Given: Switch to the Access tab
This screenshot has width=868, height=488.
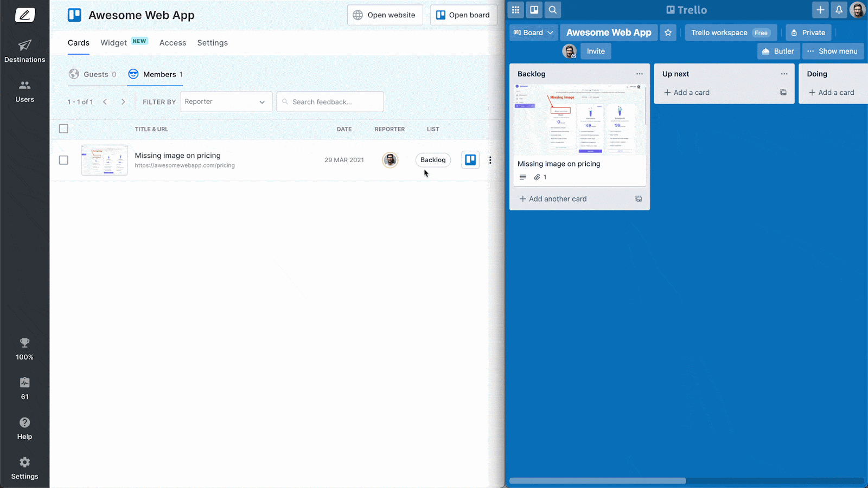Looking at the screenshot, I should pyautogui.click(x=173, y=43).
